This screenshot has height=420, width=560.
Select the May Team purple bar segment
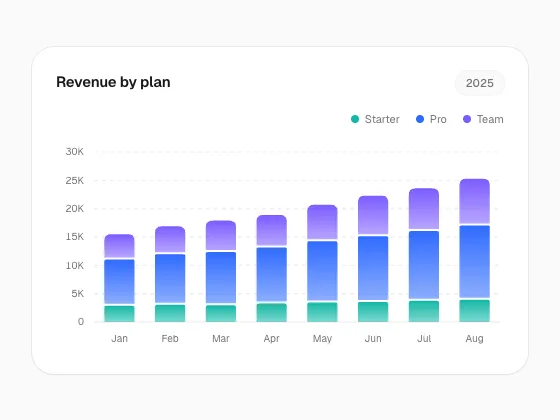coord(322,222)
